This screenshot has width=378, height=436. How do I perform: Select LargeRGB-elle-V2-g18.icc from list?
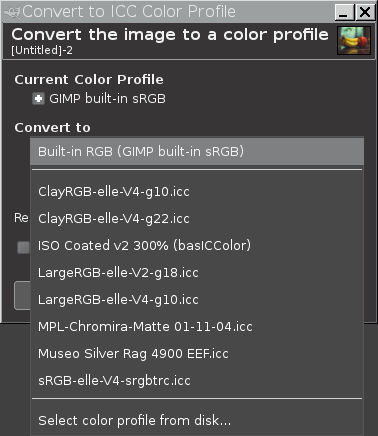point(197,273)
